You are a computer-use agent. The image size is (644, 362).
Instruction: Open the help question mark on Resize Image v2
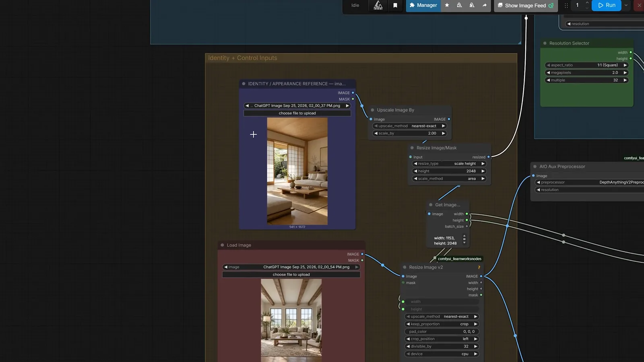point(479,267)
